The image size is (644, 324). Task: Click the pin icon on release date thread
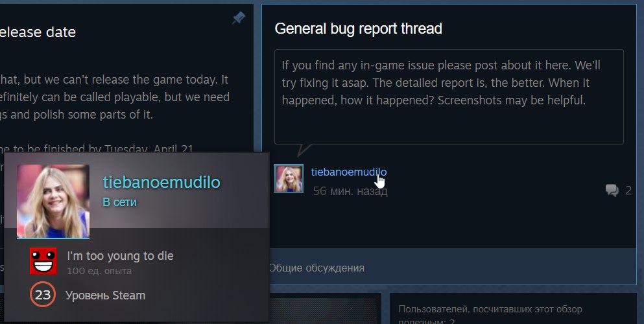pos(239,17)
